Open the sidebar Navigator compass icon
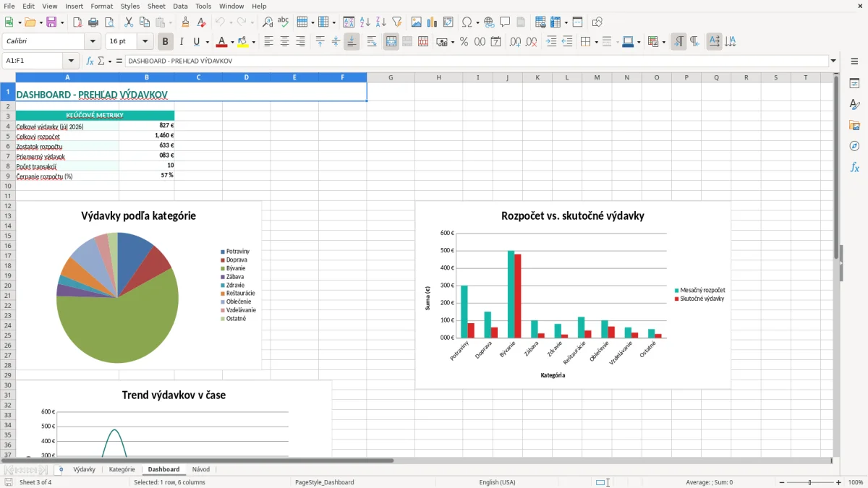The width and height of the screenshot is (868, 488). click(x=854, y=146)
